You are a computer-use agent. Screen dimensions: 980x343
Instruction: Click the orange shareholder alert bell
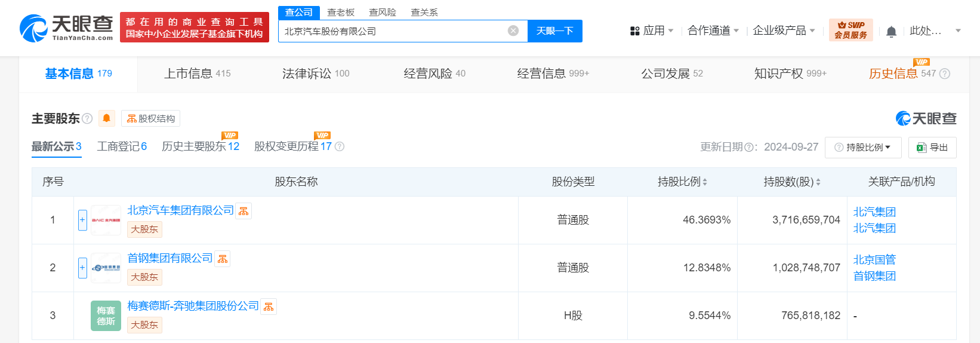pyautogui.click(x=106, y=118)
